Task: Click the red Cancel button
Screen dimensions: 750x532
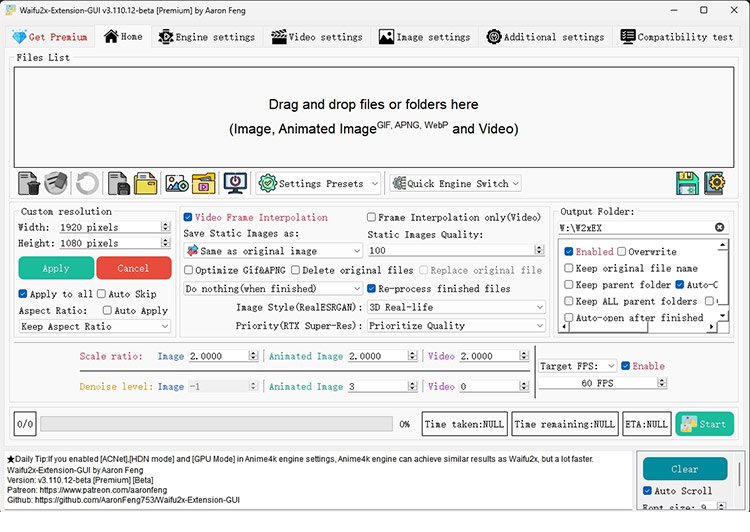Action: pyautogui.click(x=133, y=268)
